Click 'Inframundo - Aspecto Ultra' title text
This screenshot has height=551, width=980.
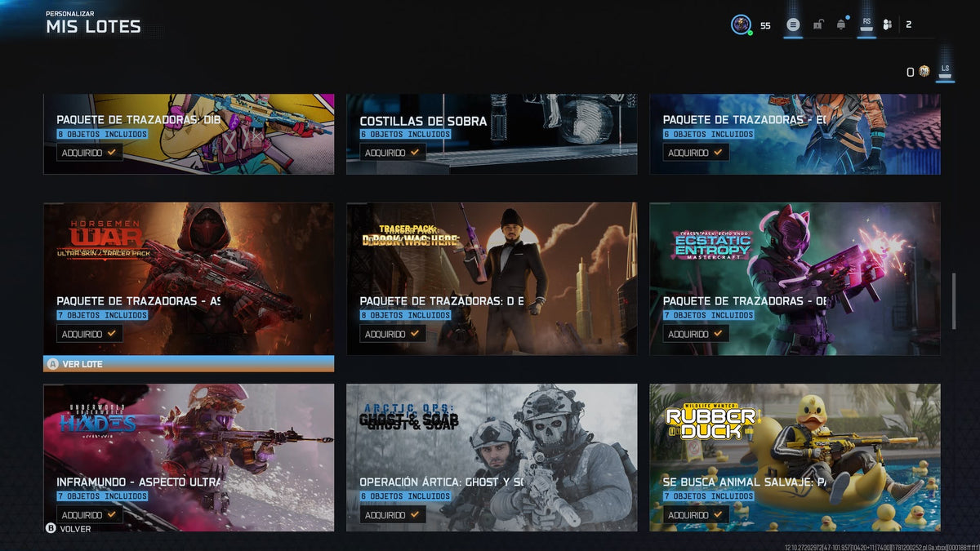click(138, 482)
